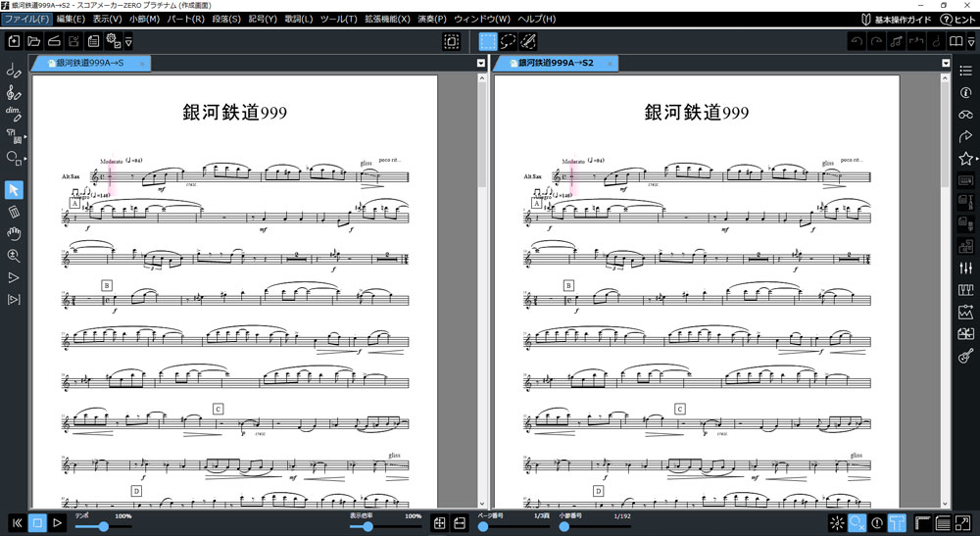Click the beamed-notes icon in top toolbar
The height and width of the screenshot is (536, 980).
point(897,41)
